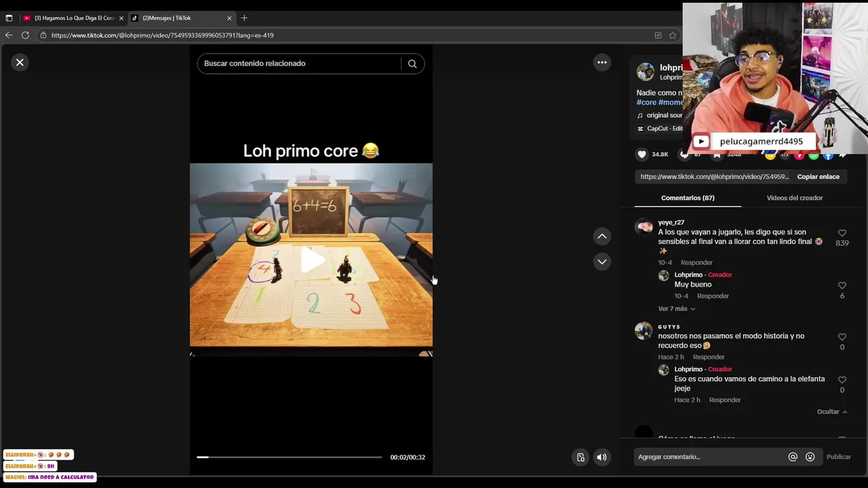
Task: Insert a mention with the @ icon
Action: 793,457
